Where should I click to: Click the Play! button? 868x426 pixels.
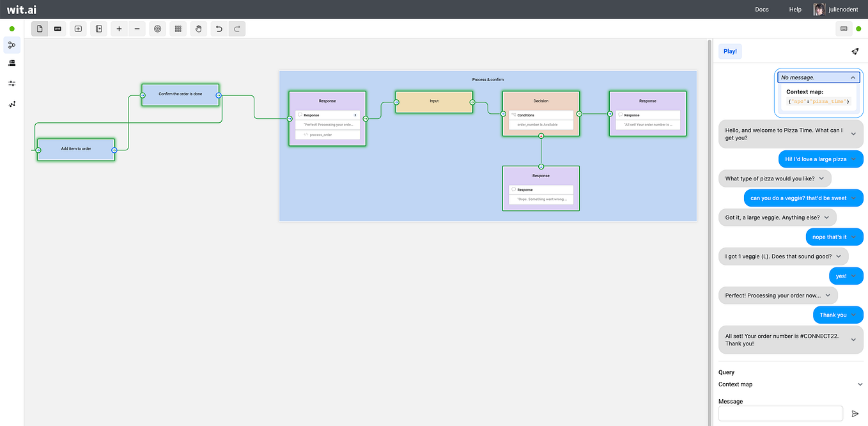coord(730,51)
